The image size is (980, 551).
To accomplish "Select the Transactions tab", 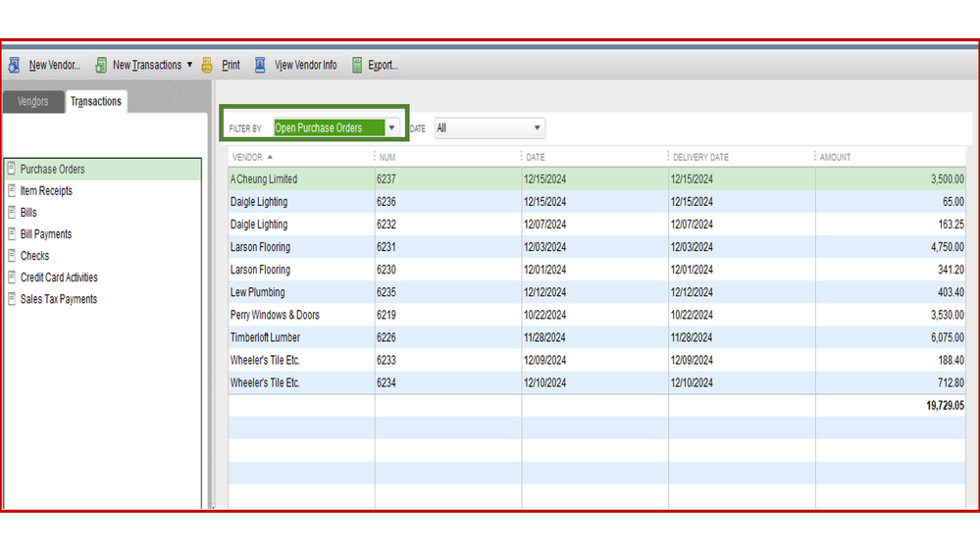I will [x=95, y=102].
